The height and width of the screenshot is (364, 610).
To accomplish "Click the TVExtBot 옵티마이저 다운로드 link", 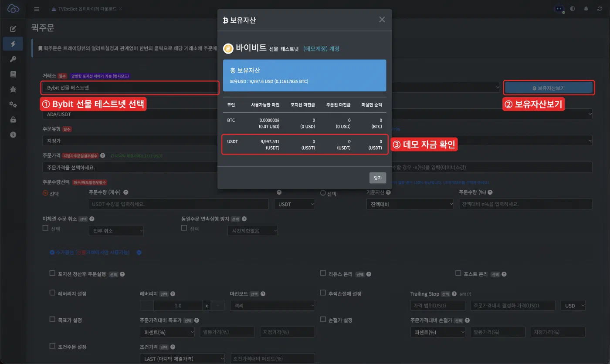I will (x=87, y=9).
